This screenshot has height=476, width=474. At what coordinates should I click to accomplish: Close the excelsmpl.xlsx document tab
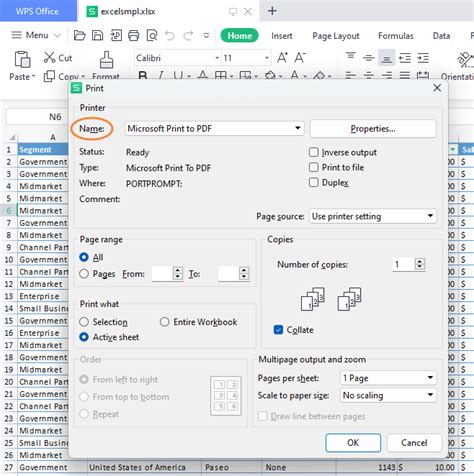click(248, 12)
